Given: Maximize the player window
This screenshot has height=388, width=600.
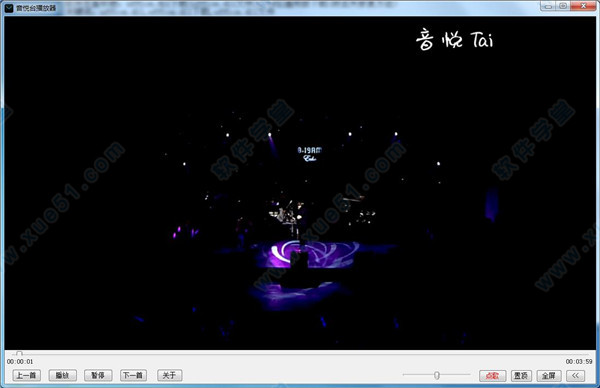Looking at the screenshot, I should click(563, 6).
